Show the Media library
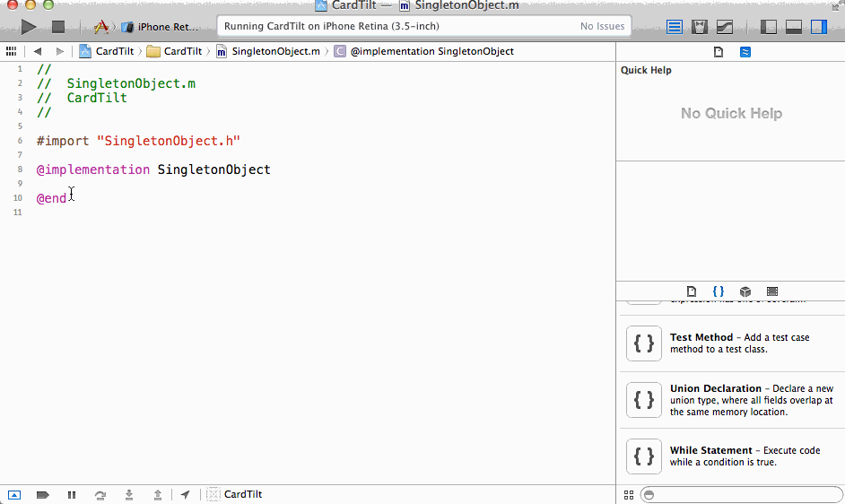Image resolution: width=845 pixels, height=504 pixels. (772, 291)
